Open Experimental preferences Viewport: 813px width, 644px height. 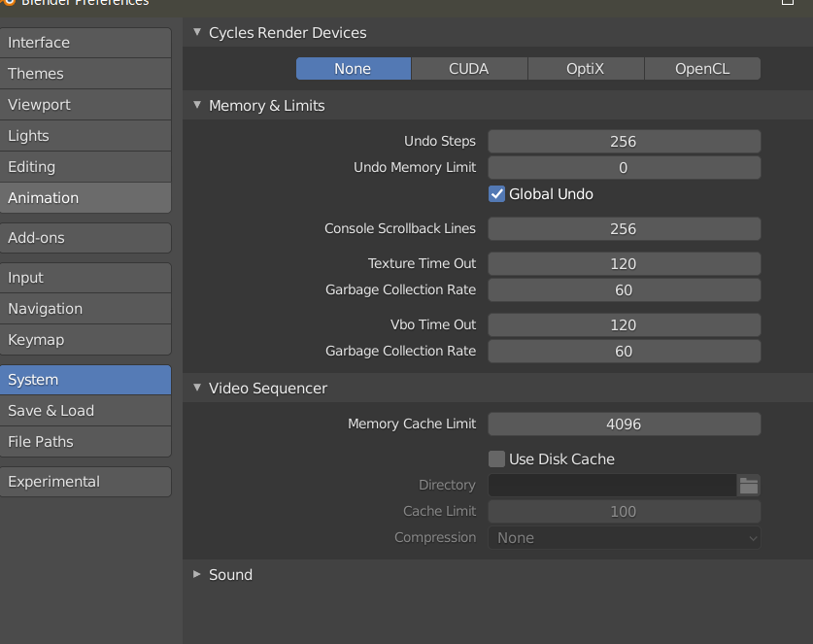[85, 482]
